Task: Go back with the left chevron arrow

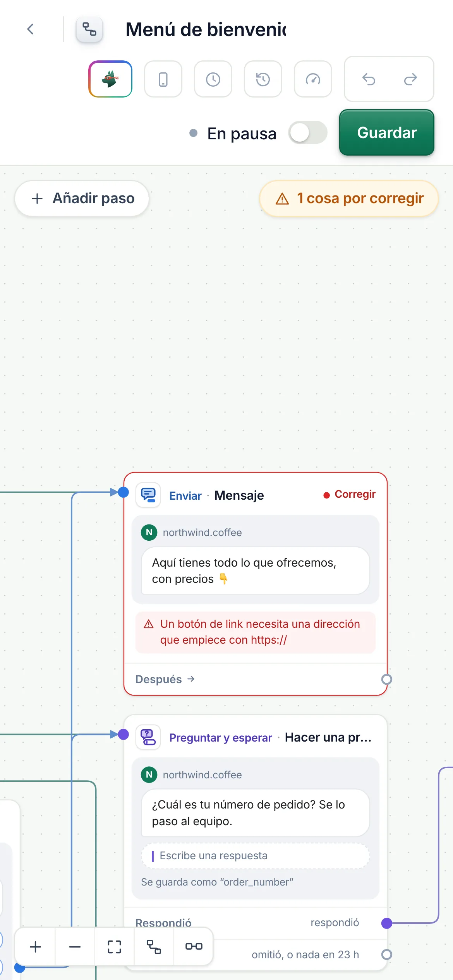Action: 31,29
